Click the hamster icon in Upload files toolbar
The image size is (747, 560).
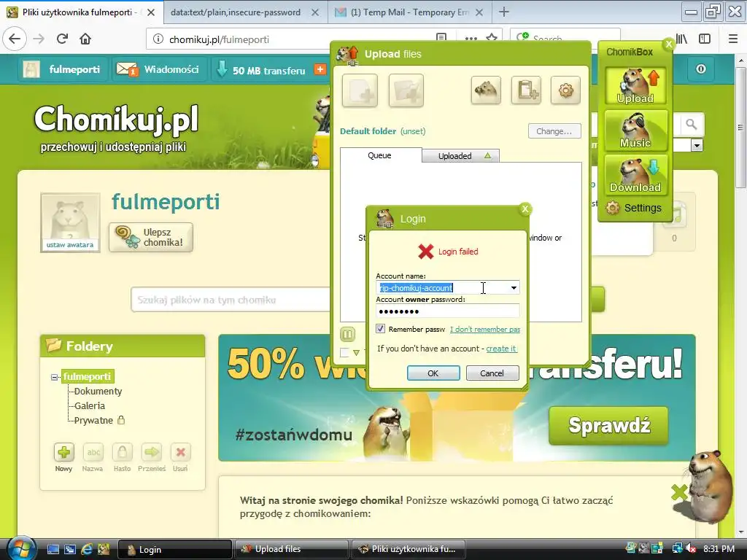pos(486,90)
